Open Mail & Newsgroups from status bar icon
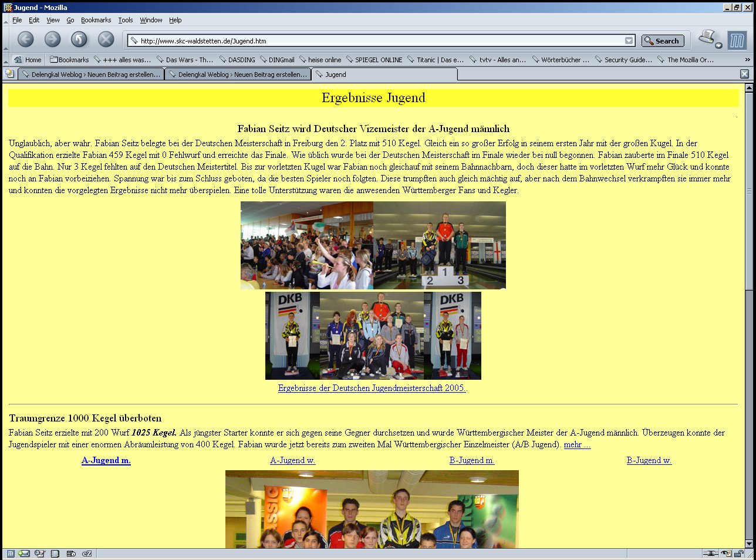 tap(24, 554)
